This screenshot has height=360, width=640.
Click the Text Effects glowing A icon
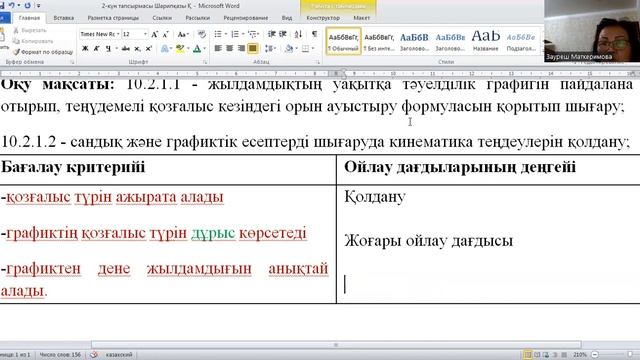tap(164, 49)
